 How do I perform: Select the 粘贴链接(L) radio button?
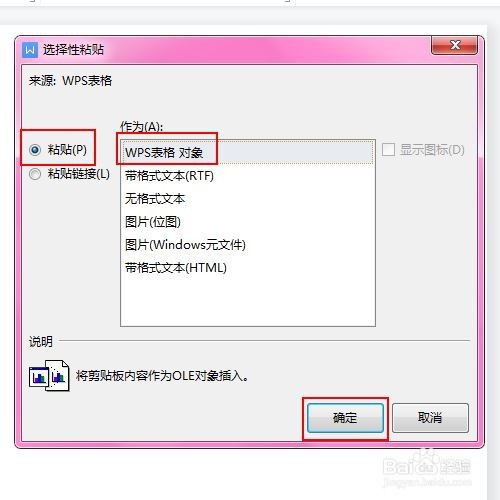coord(35,174)
